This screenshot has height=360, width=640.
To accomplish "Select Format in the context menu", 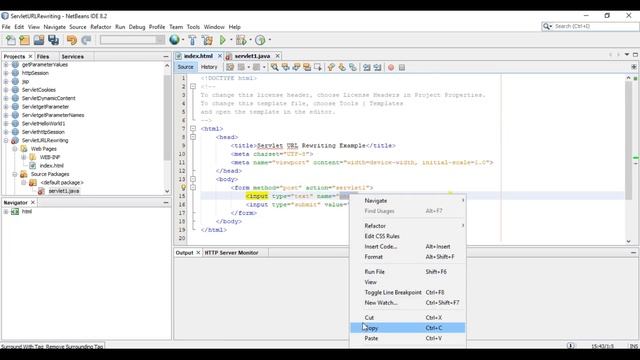I will click(407, 257).
